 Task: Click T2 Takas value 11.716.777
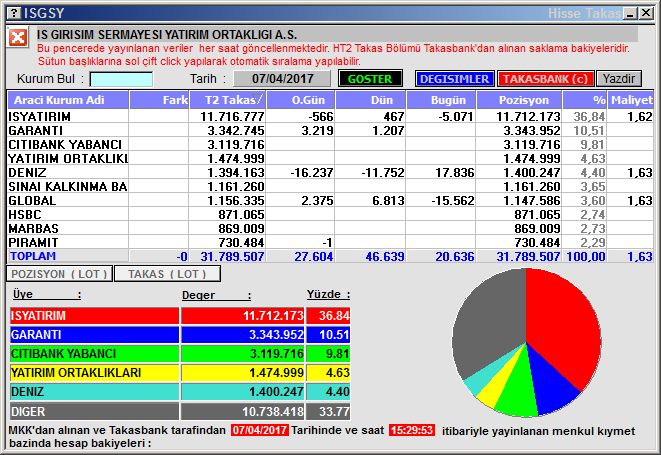coord(232,116)
